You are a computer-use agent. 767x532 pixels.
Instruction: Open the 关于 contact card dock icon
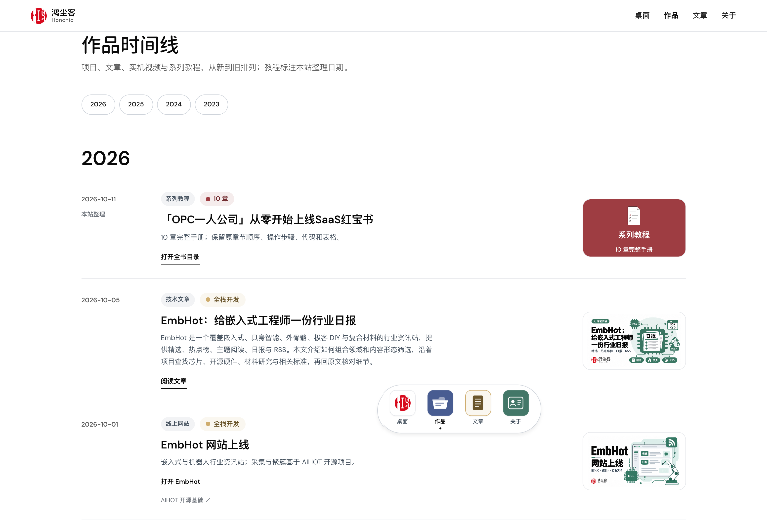coord(515,403)
